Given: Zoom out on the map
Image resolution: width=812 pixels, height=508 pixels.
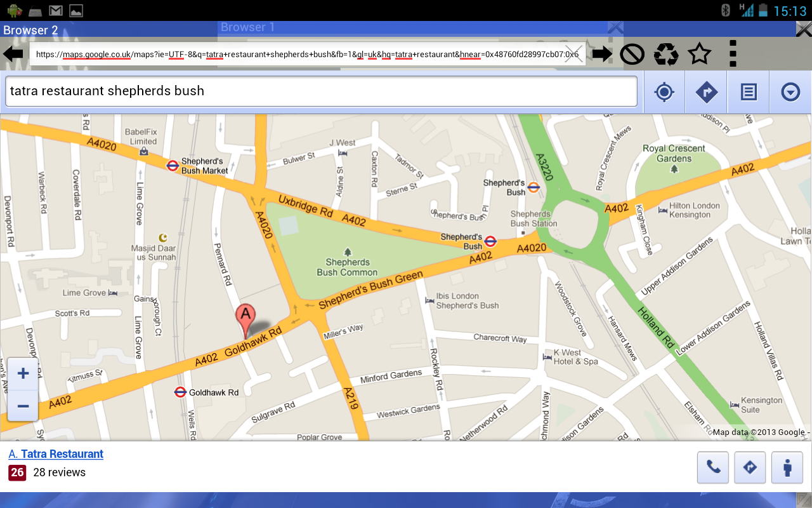Looking at the screenshot, I should click(23, 406).
